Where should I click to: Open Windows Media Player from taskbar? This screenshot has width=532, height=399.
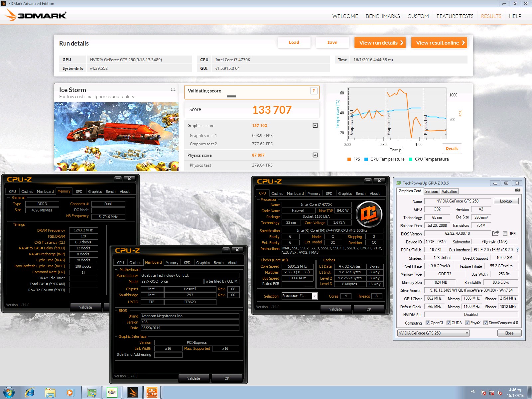tap(70, 393)
